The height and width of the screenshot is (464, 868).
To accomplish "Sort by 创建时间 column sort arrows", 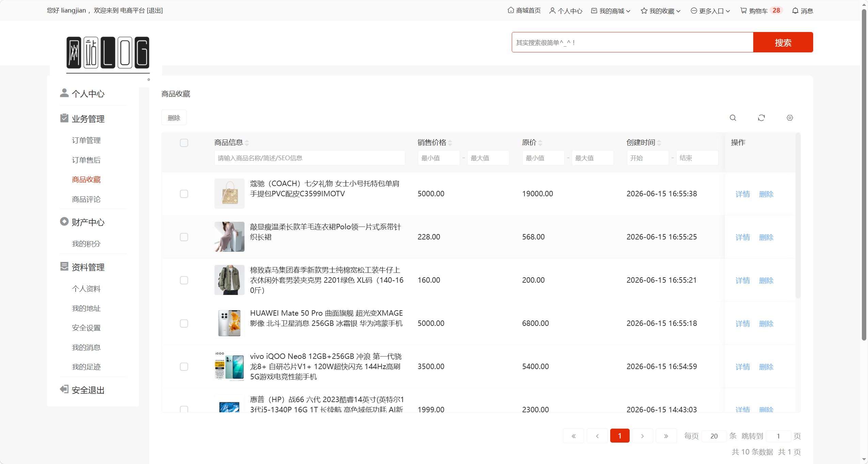I will coord(659,143).
